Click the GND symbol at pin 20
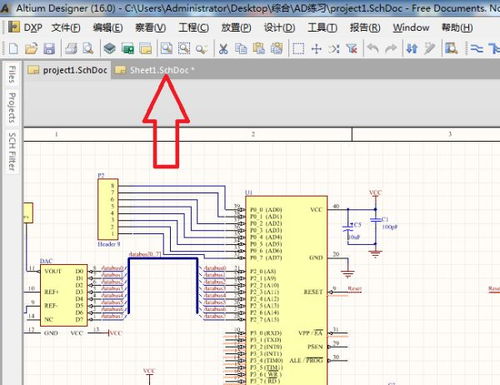 click(348, 274)
